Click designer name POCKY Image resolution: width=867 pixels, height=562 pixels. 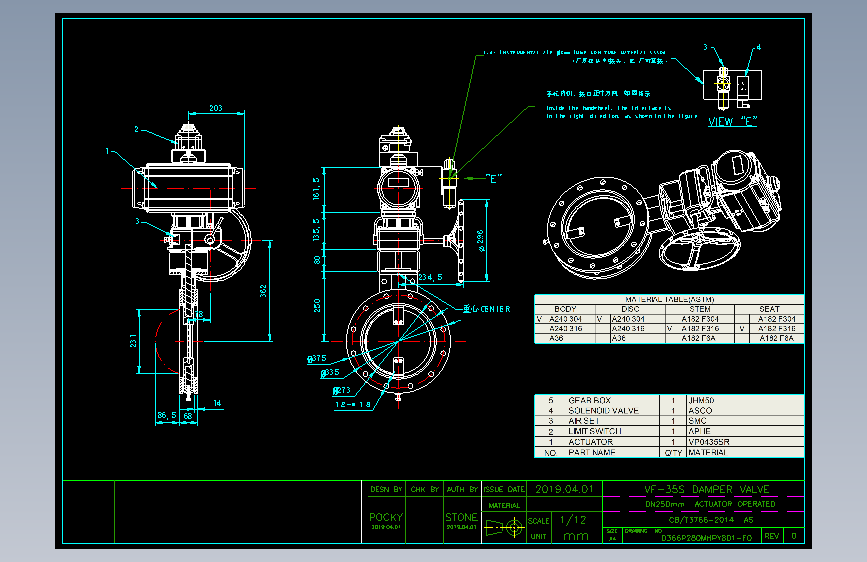(386, 517)
